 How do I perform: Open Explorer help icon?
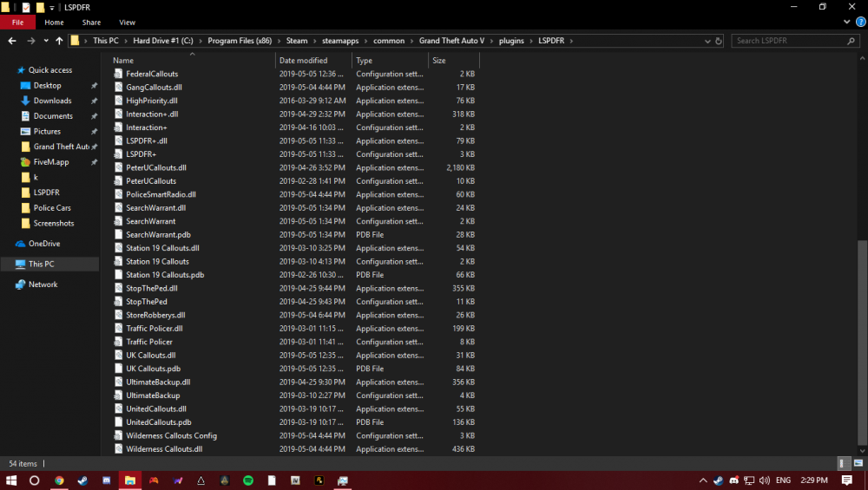tap(861, 23)
